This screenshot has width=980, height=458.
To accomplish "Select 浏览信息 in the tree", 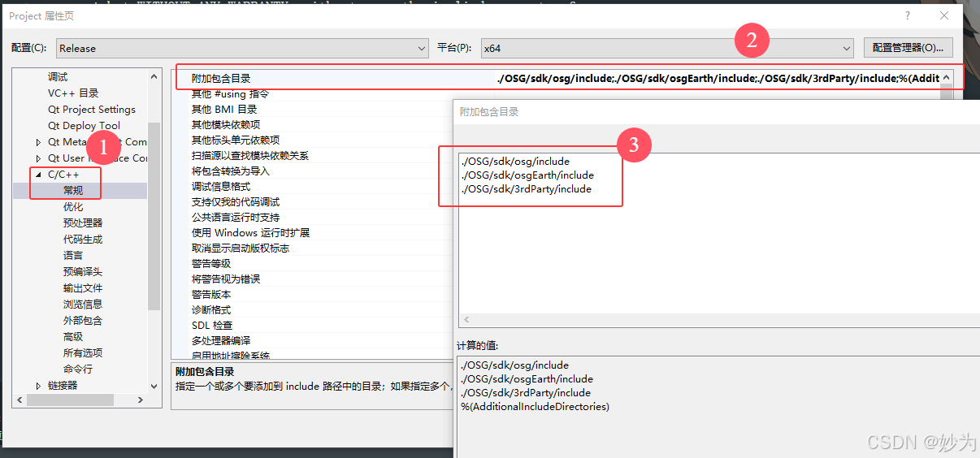I will (x=83, y=304).
